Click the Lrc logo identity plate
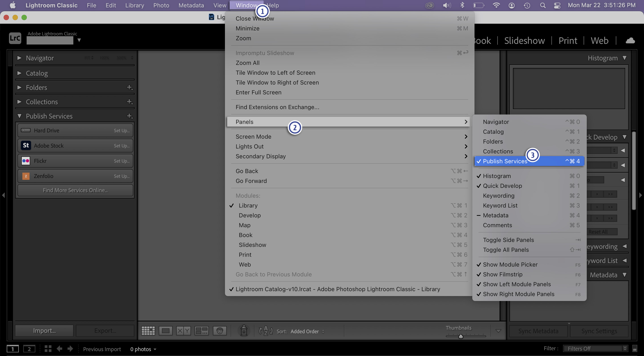 pyautogui.click(x=15, y=38)
